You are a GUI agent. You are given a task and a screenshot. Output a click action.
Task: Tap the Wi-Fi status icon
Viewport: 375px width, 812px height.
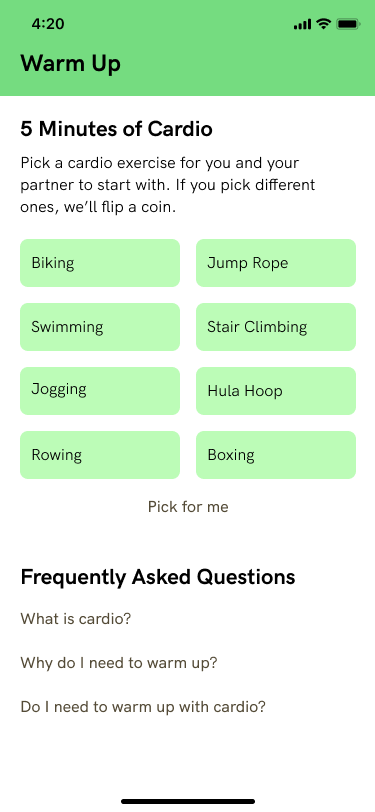[324, 23]
